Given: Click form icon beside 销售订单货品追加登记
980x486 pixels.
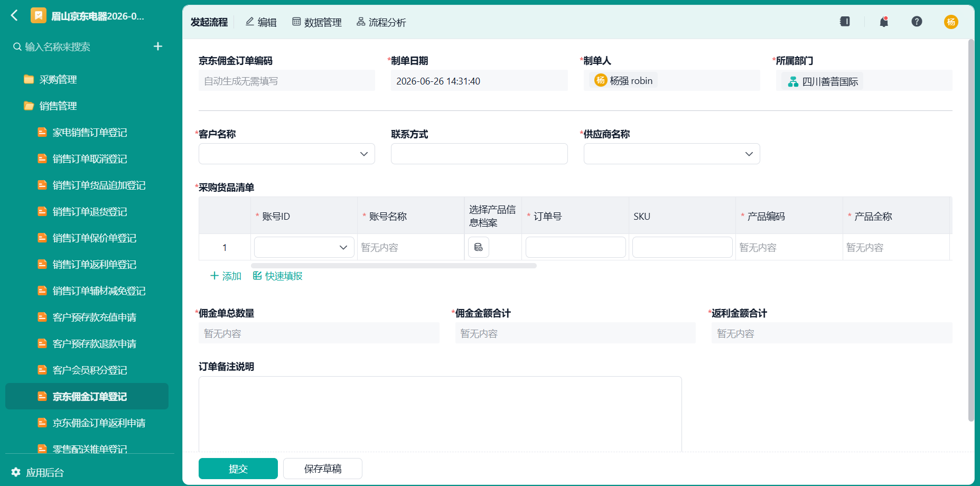Looking at the screenshot, I should (42, 185).
